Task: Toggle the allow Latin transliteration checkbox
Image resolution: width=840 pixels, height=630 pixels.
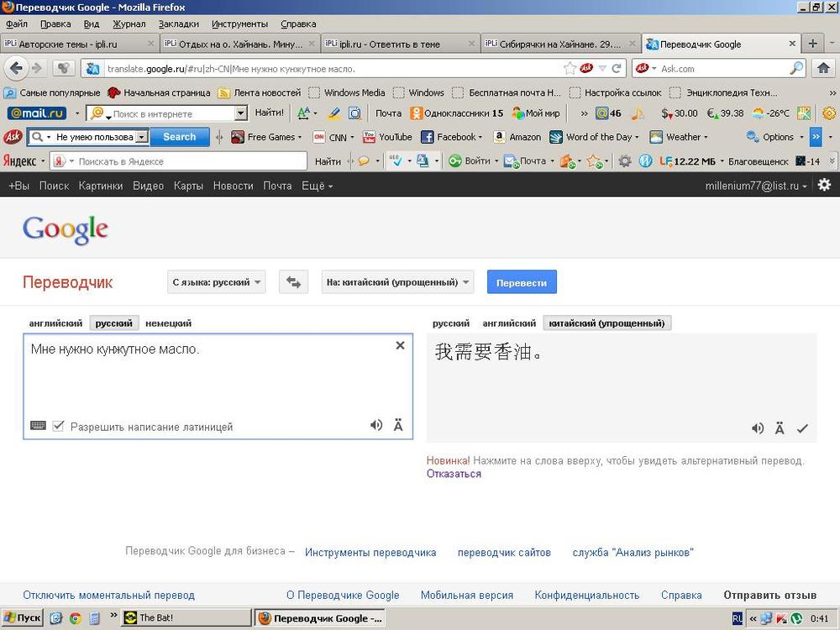Action: coord(58,426)
